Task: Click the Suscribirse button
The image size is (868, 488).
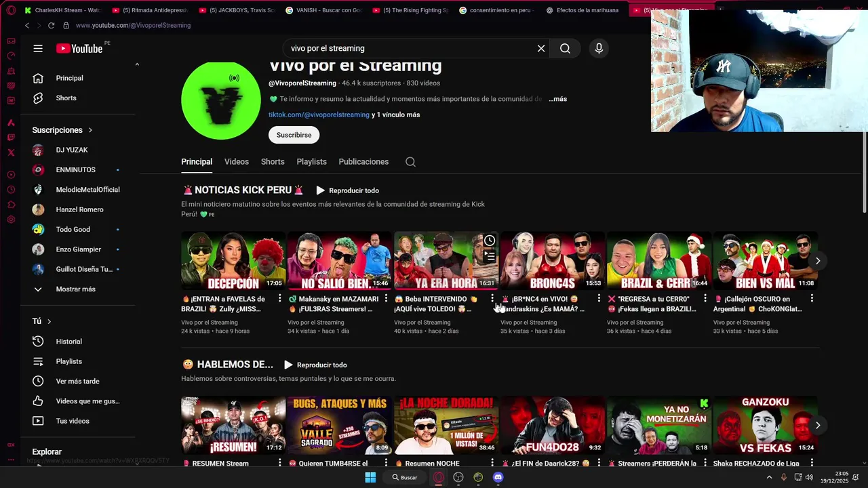Action: (x=294, y=135)
